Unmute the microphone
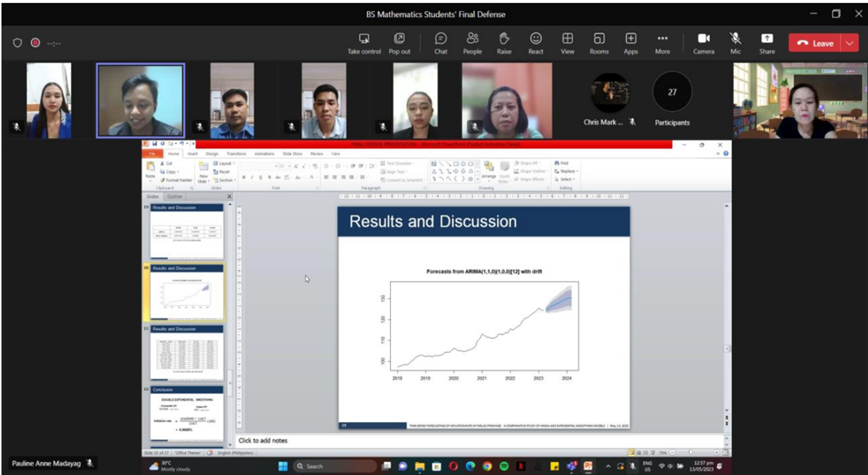 pos(735,43)
